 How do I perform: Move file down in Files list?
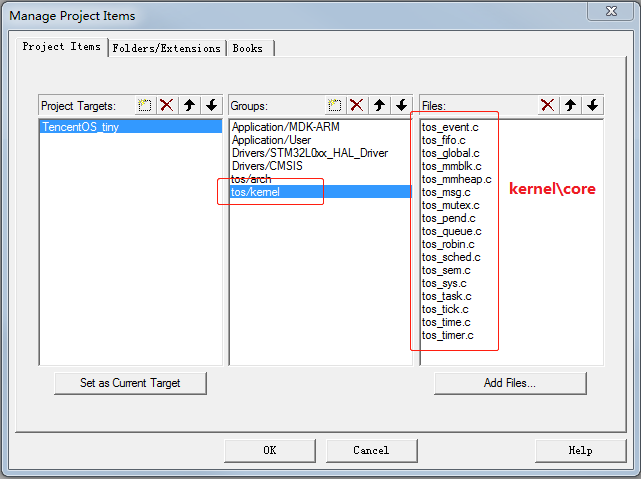pyautogui.click(x=592, y=105)
